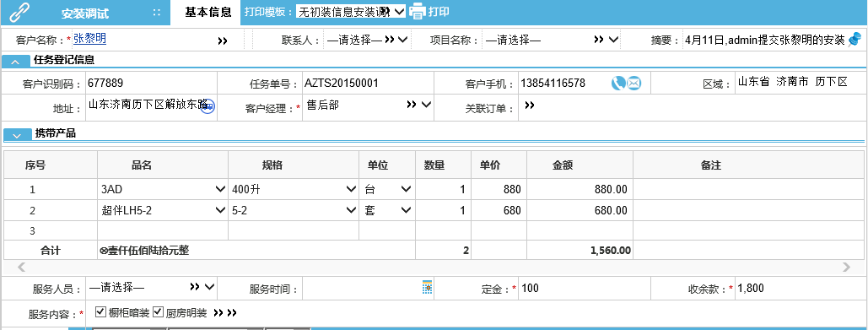Click the second double arrow after 厨房明装

click(231, 313)
